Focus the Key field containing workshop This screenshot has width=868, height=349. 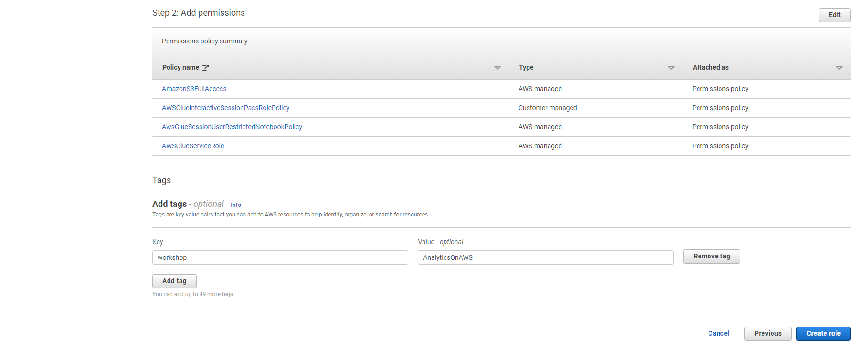click(x=280, y=257)
